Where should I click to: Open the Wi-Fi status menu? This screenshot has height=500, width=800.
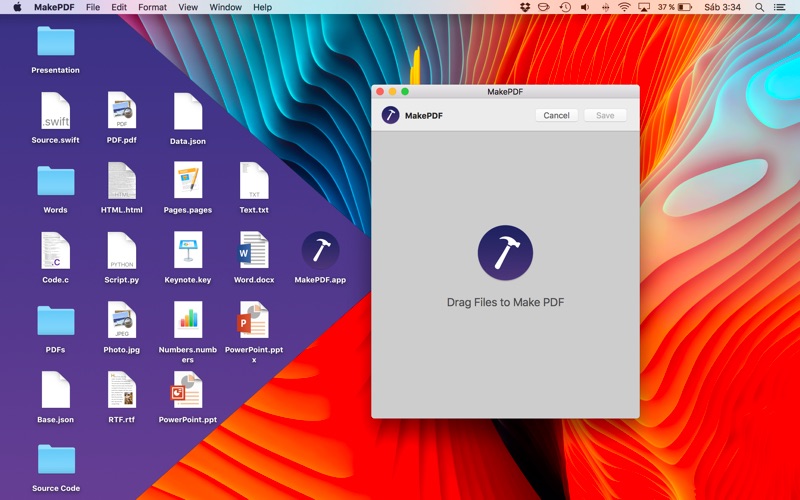click(x=624, y=7)
